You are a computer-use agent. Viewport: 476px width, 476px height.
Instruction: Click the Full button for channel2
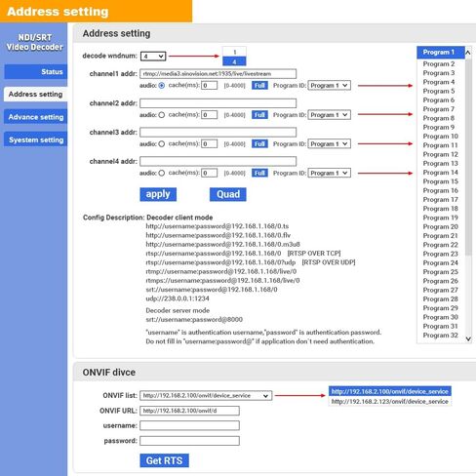tap(259, 115)
